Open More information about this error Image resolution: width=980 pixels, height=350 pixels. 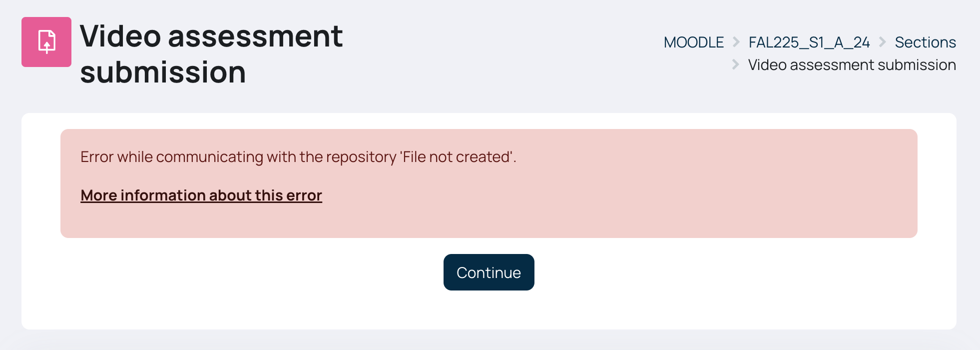(x=201, y=195)
